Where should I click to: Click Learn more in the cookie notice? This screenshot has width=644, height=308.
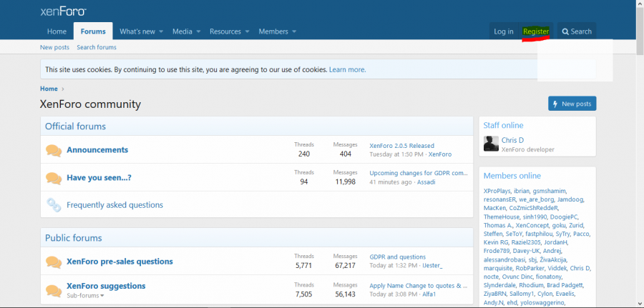coord(348,70)
